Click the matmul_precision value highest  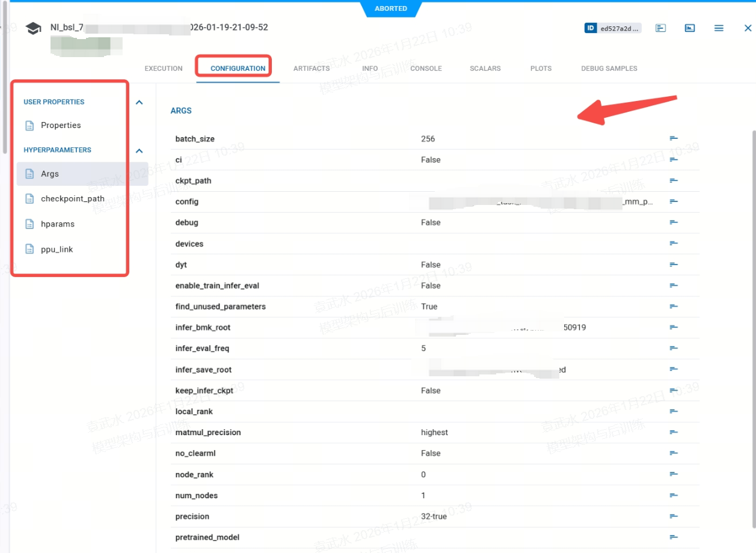[434, 433]
